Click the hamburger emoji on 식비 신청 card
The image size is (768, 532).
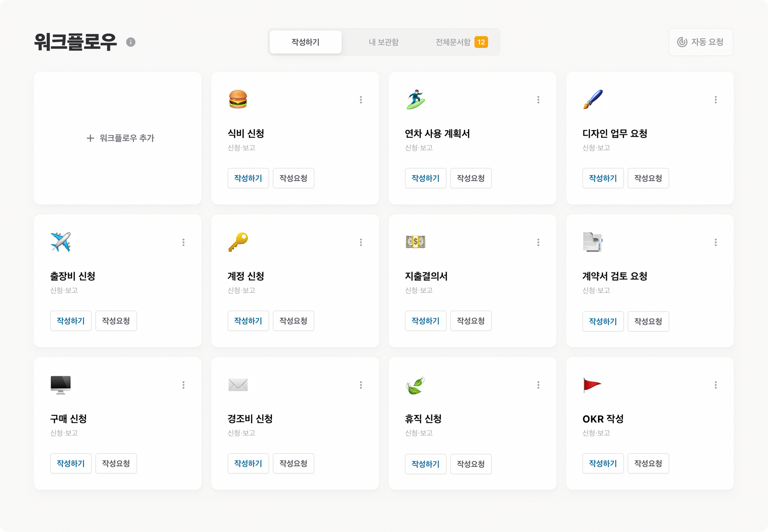click(238, 99)
